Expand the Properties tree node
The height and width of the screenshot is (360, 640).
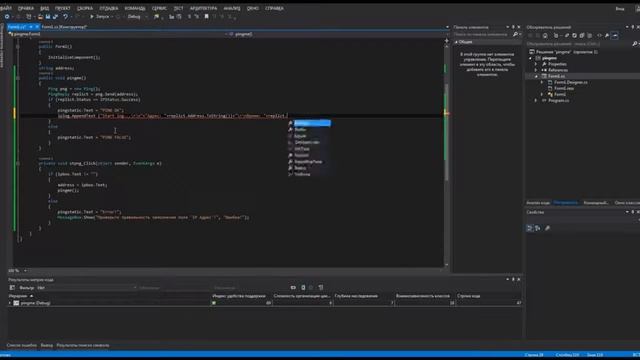[536, 64]
